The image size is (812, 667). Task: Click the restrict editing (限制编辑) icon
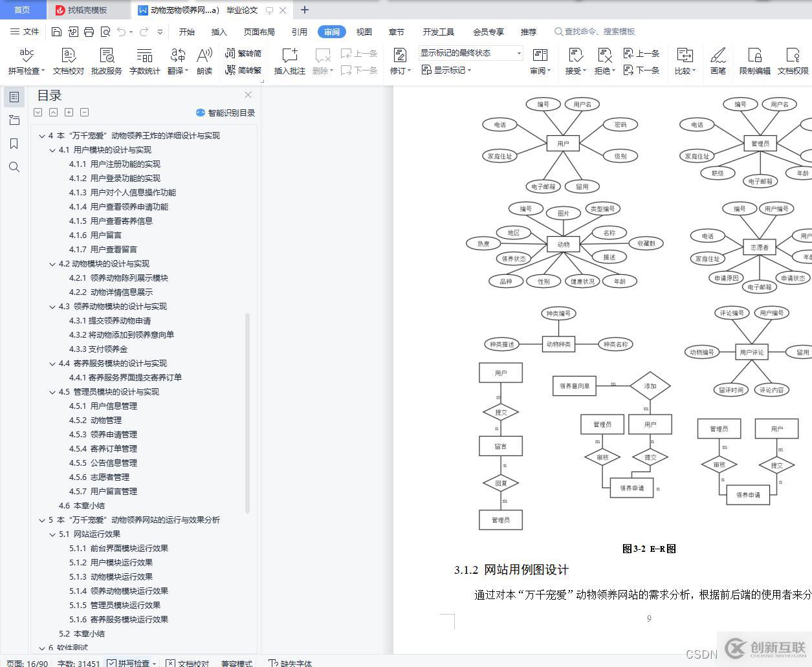(754, 56)
